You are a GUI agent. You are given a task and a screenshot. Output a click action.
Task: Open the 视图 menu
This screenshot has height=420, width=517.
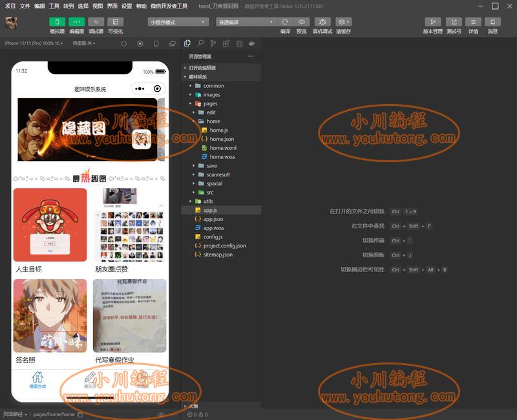point(98,6)
